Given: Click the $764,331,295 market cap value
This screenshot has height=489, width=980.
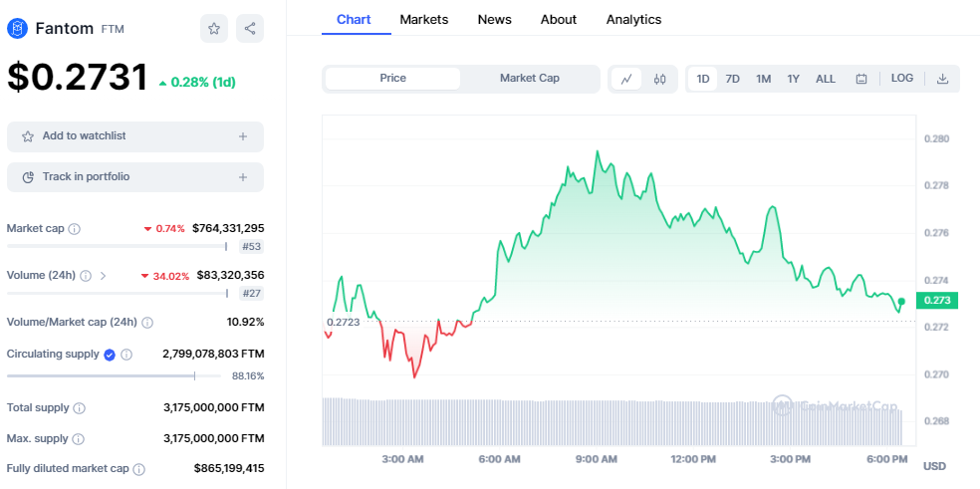Looking at the screenshot, I should coord(228,228).
